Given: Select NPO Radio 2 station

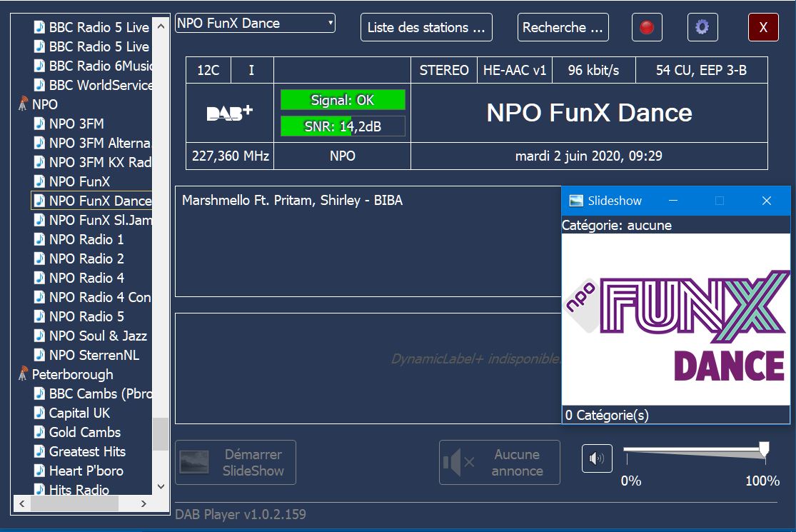Looking at the screenshot, I should click(86, 259).
